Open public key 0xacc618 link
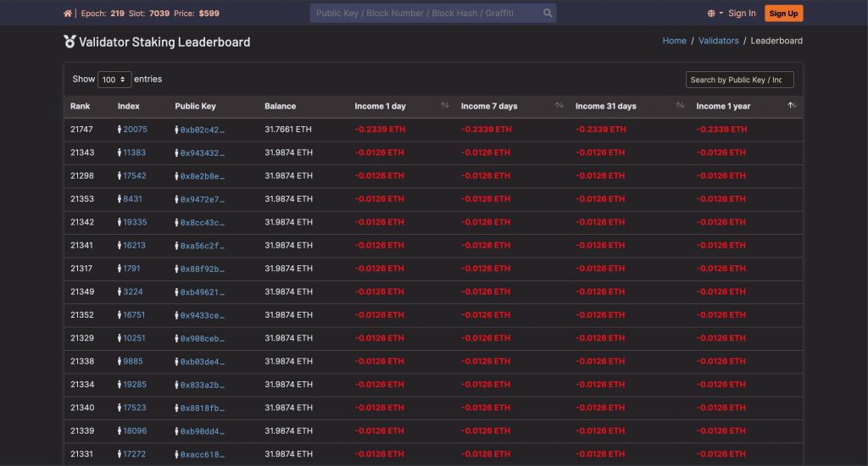This screenshot has width=868, height=466. [x=202, y=455]
